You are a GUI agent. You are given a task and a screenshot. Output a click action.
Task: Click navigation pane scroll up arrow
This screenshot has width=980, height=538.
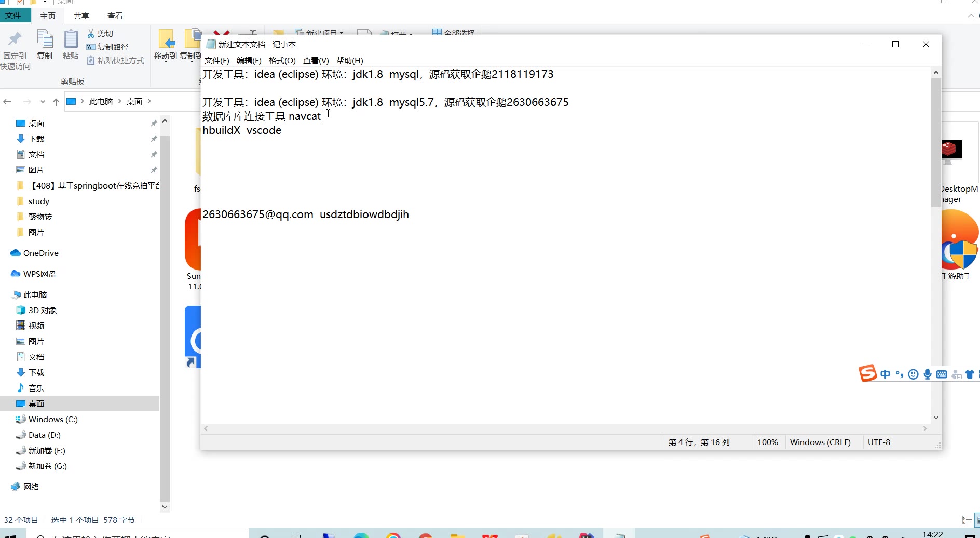[165, 121]
